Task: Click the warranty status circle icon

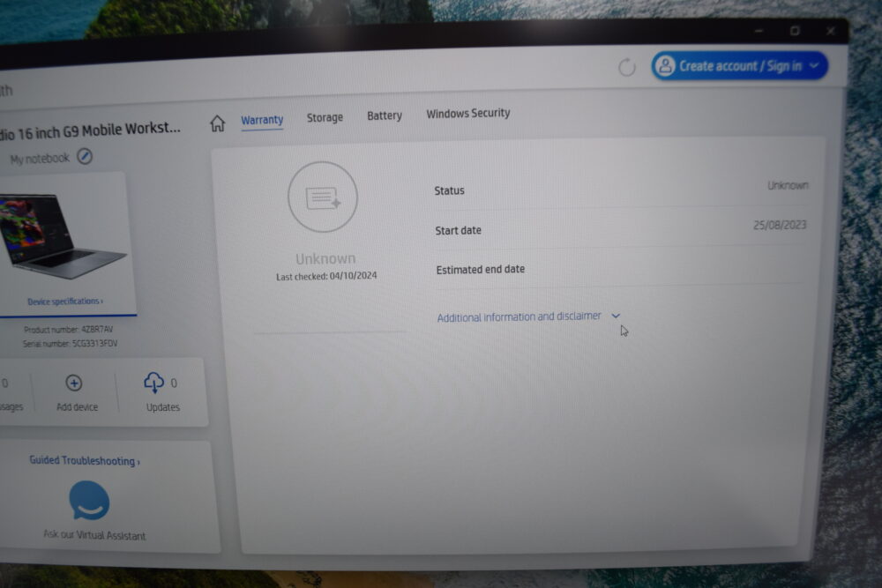Action: tap(323, 197)
